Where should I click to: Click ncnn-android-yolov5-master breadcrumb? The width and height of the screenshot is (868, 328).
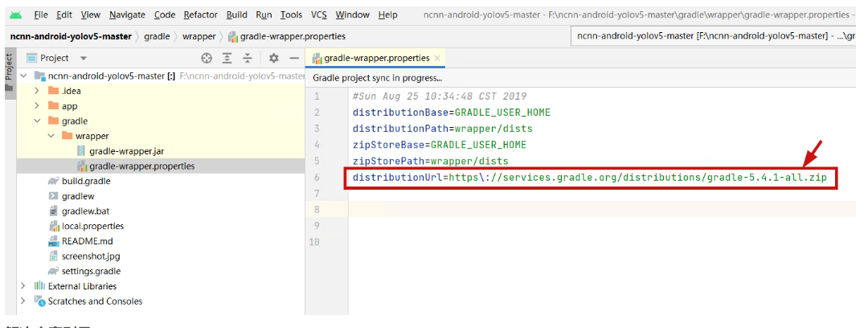point(71,36)
